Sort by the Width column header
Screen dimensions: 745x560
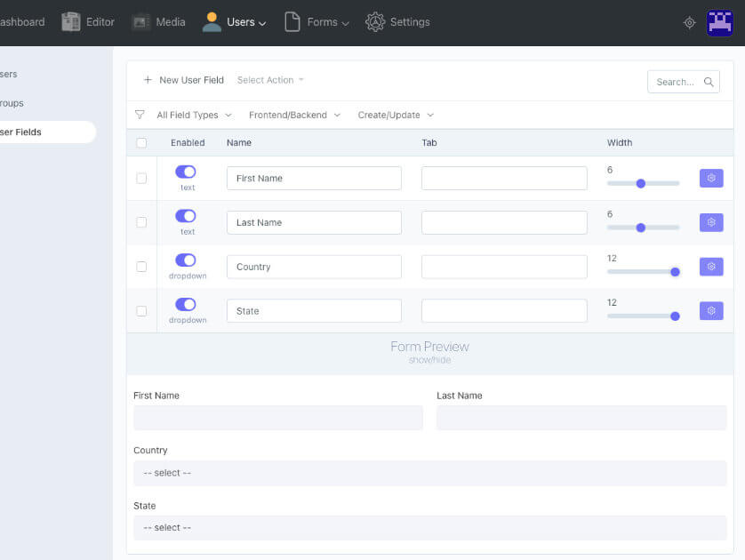(620, 142)
